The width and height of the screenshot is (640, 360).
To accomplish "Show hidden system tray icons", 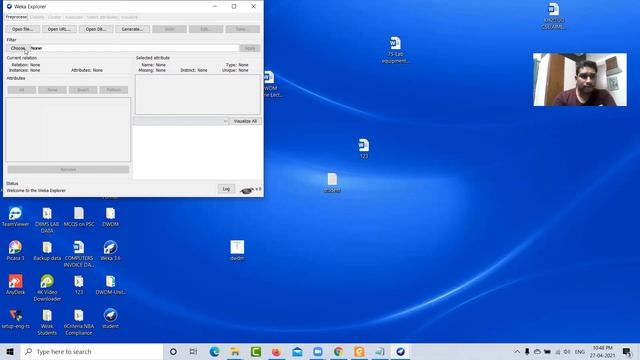I will pyautogui.click(x=517, y=351).
